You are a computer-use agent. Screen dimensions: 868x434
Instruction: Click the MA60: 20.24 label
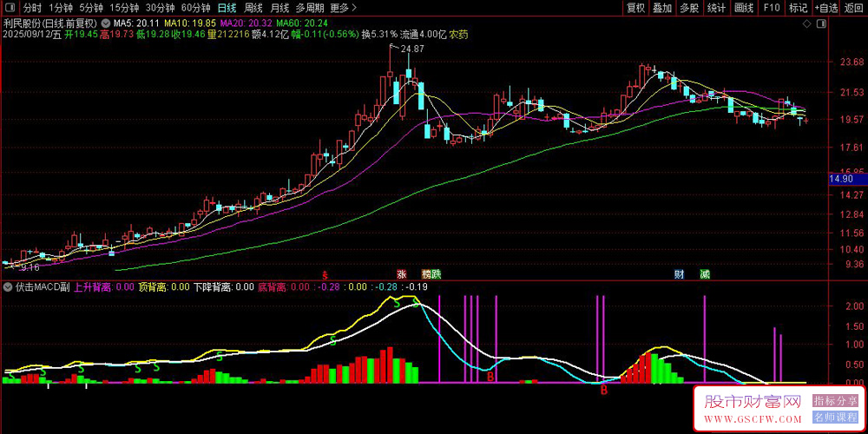click(302, 23)
